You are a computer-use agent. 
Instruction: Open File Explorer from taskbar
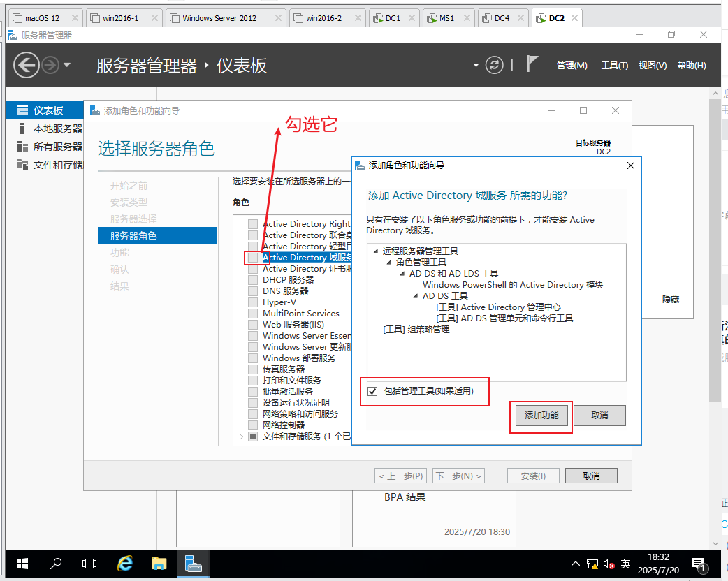(x=159, y=564)
